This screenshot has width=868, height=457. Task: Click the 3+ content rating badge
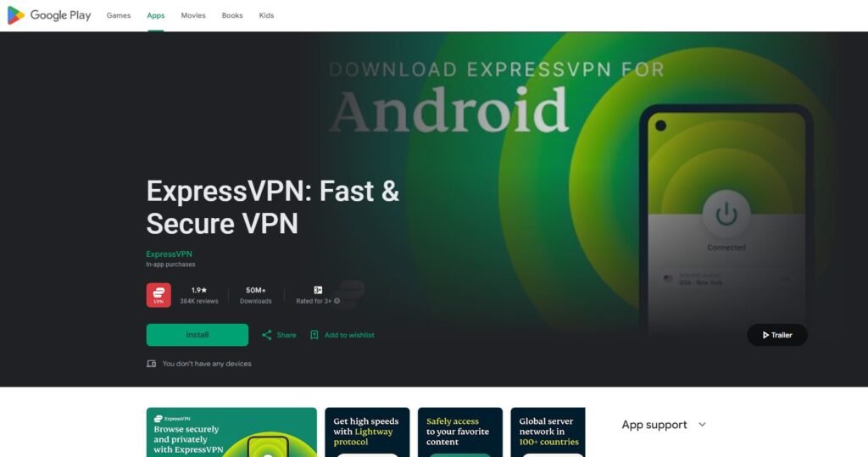[318, 290]
